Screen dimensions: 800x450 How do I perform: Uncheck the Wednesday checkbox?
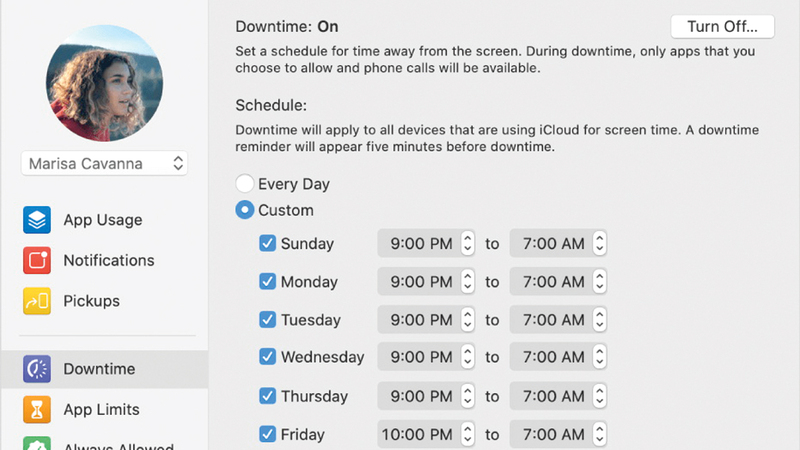click(268, 357)
